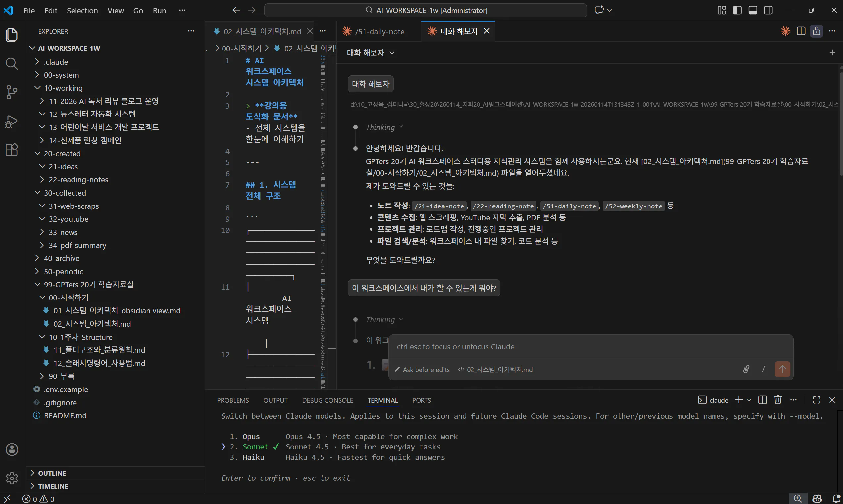Image resolution: width=843 pixels, height=504 pixels.
Task: Open README.md in explorer
Action: [x=65, y=416]
